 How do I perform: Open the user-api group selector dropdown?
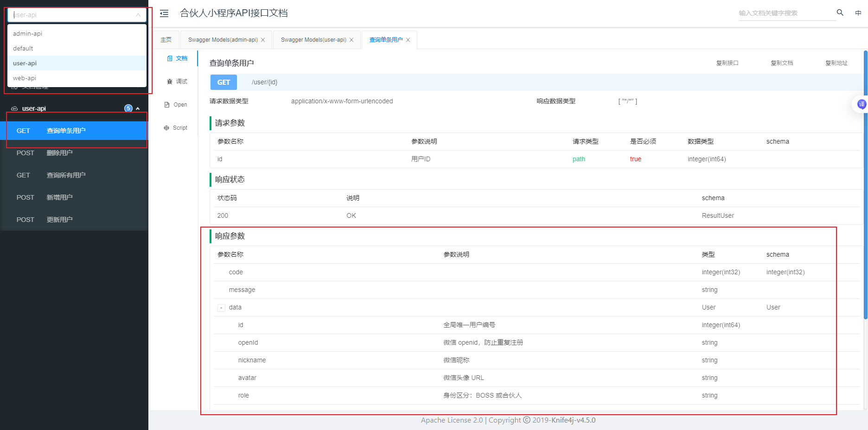click(77, 14)
